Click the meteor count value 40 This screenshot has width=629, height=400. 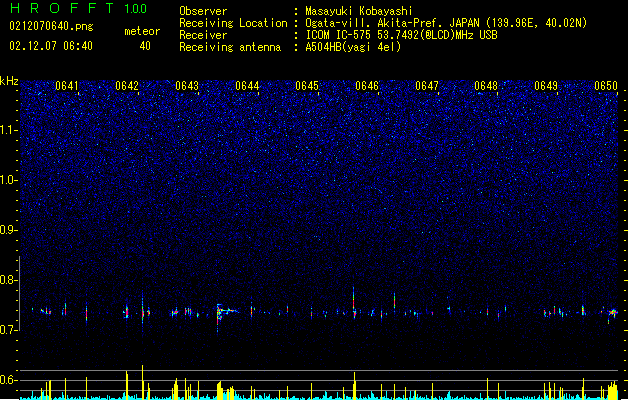tap(145, 46)
